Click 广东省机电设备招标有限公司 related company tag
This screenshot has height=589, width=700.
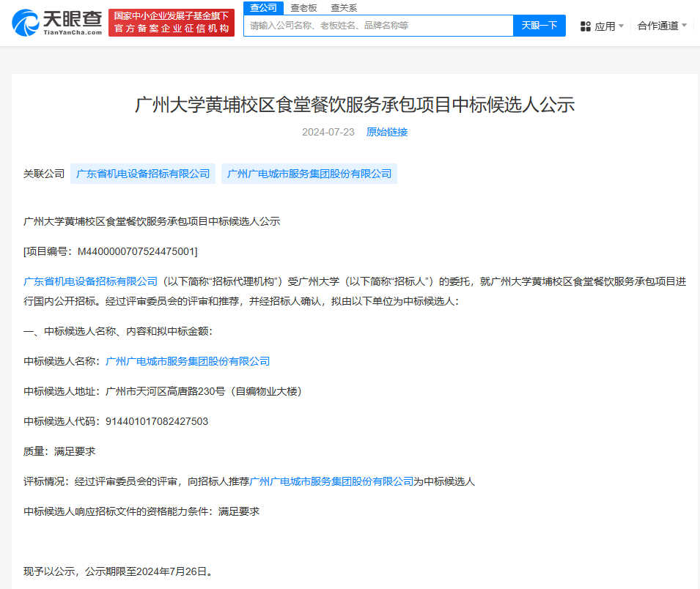(x=143, y=174)
